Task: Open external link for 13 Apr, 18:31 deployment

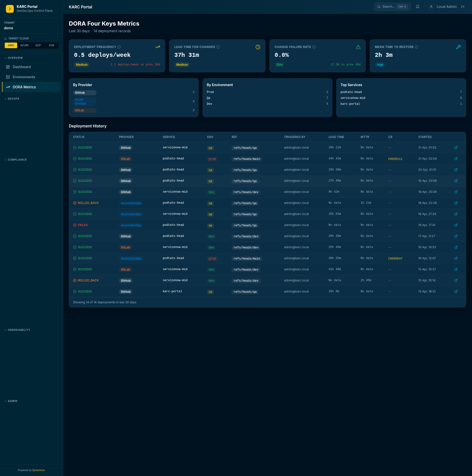Action: coord(456,292)
